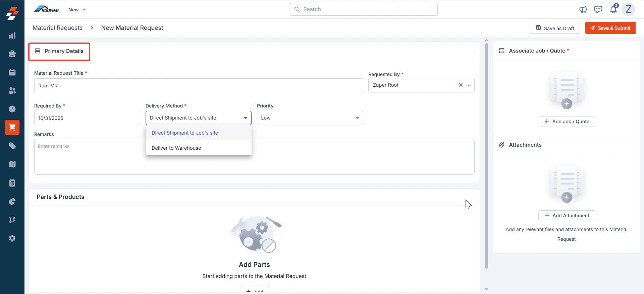Screen dimensions: 644x294
Task: Collapse the Delivery Method dropdown
Action: (246, 118)
